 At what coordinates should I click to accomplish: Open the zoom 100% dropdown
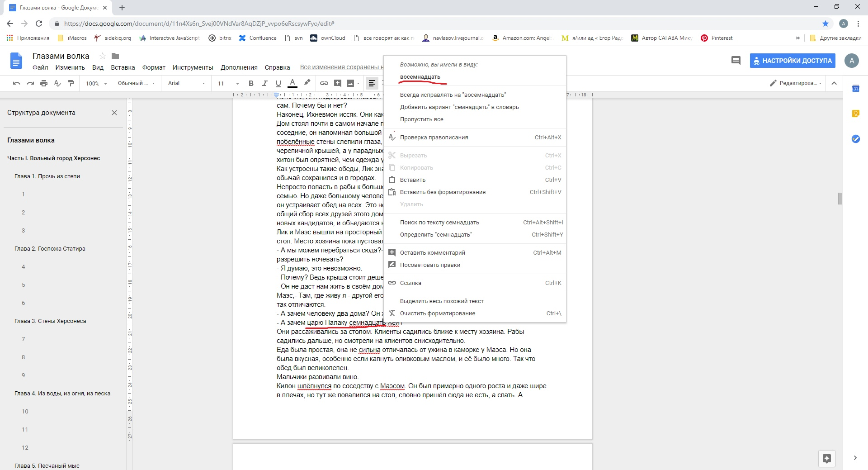[x=96, y=83]
